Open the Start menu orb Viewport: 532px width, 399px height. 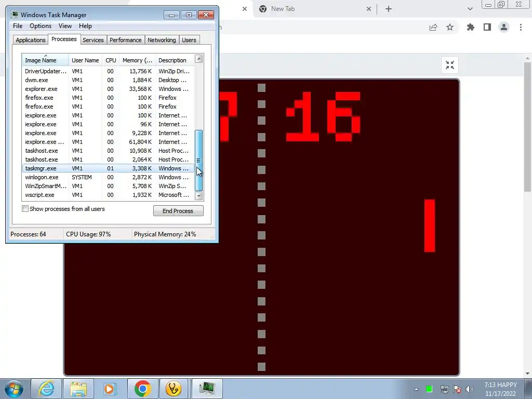14,389
